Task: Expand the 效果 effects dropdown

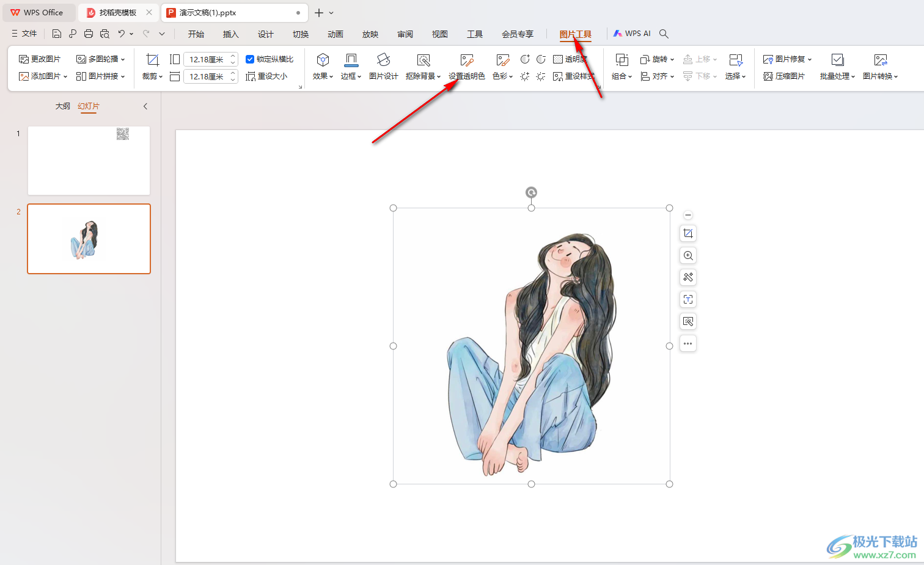Action: point(323,76)
